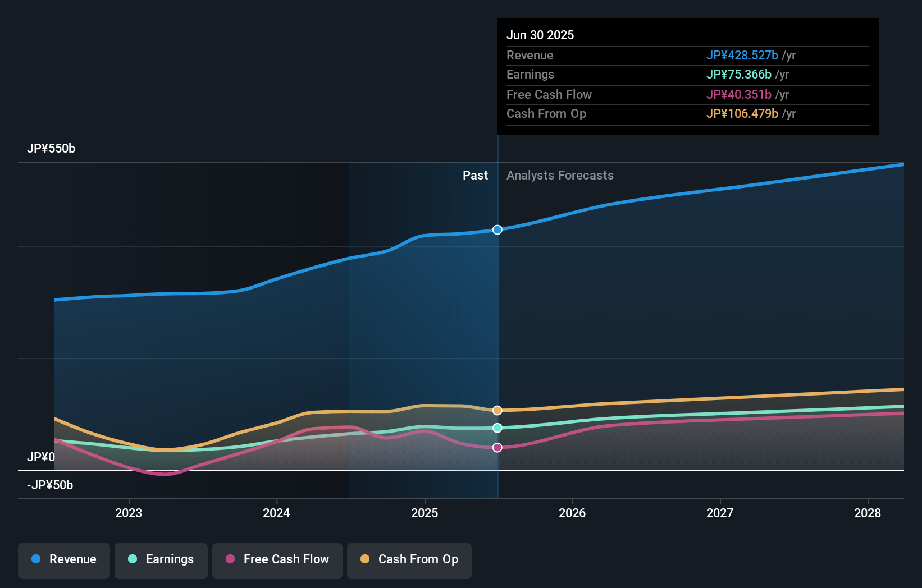Click the blue Revenue legend dot
Viewport: 922px width, 588px height.
point(35,559)
